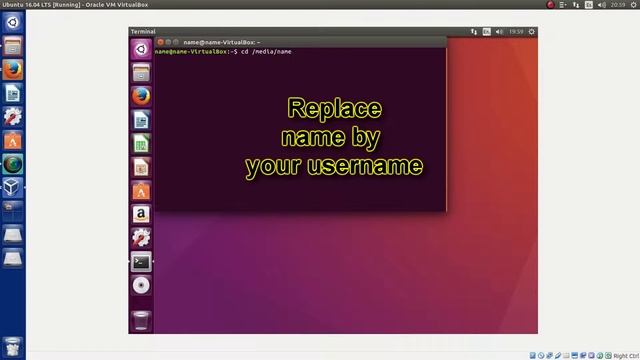This screenshot has height=360, width=640.
Task: Click VirtualBox optical disc status icon
Action: 541,356
